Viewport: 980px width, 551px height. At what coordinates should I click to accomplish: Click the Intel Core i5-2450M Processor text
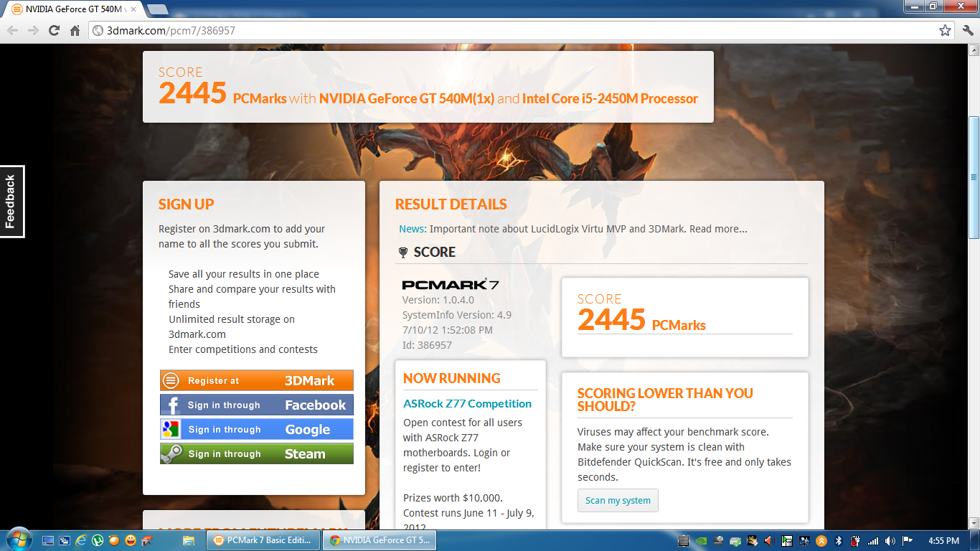pyautogui.click(x=610, y=98)
